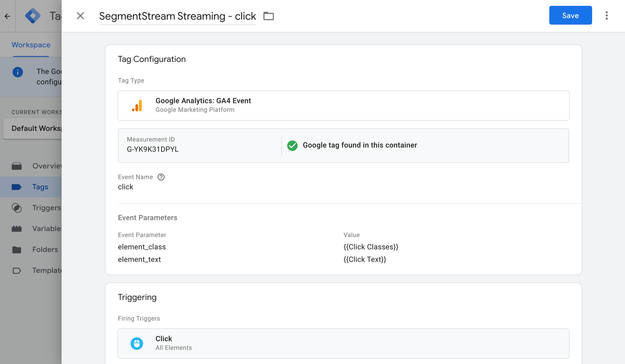
Task: Click the element_text parameter
Action: 139,259
